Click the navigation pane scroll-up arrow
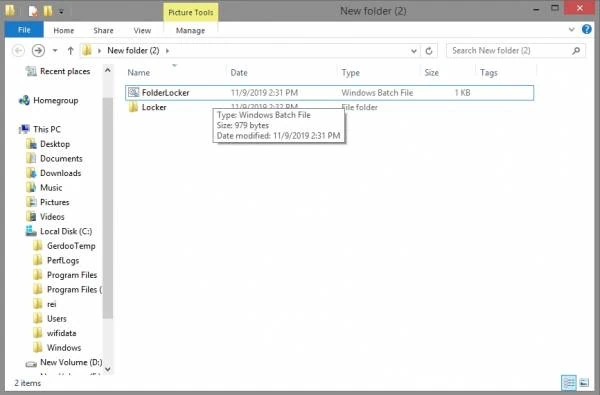 (108, 70)
